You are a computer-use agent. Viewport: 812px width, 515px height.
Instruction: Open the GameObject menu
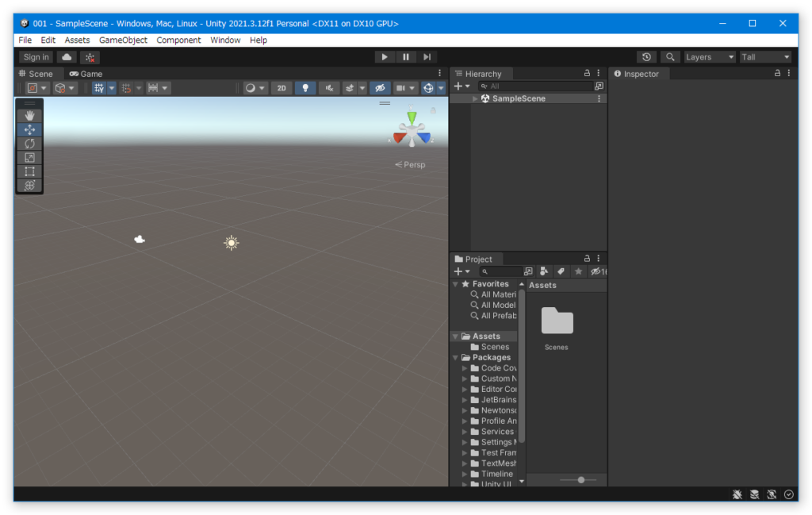(123, 40)
